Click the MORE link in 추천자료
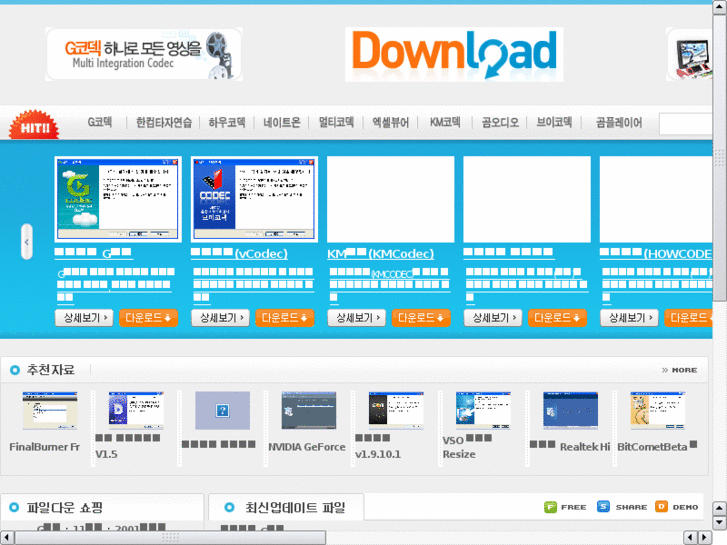 (679, 370)
